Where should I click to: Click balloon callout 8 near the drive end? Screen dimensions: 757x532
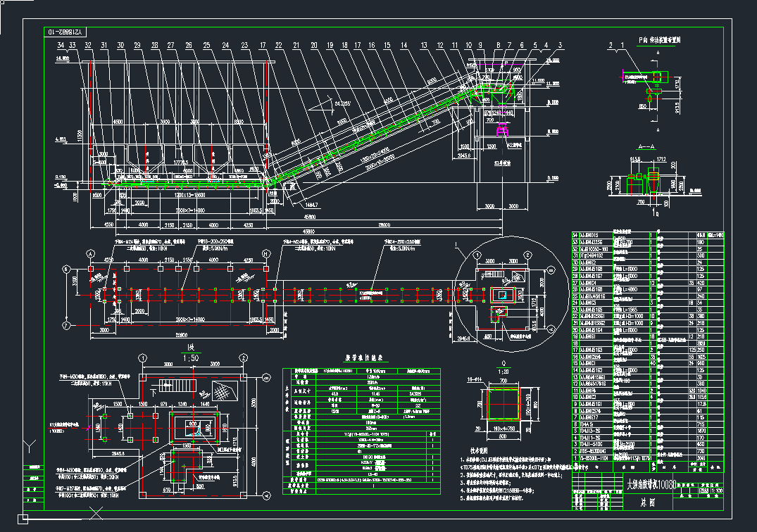pos(499,45)
